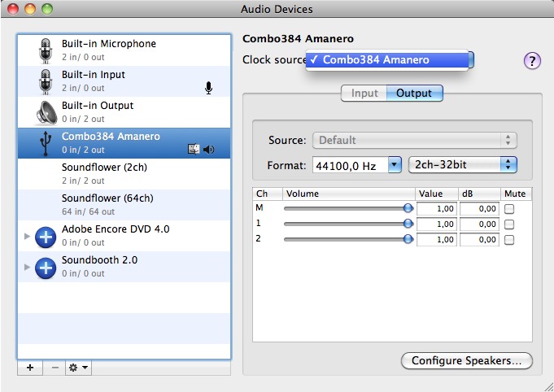The width and height of the screenshot is (554, 392).
Task: Click the default output speaker badge on Combo384 Amanero
Action: tap(209, 150)
